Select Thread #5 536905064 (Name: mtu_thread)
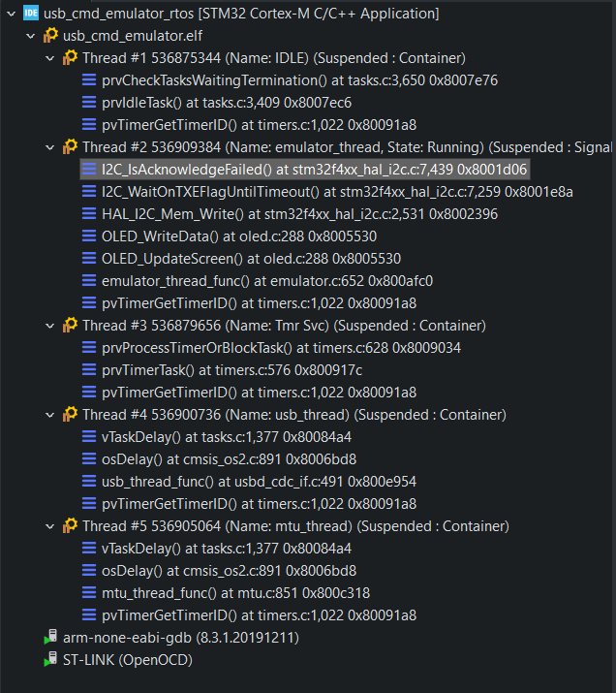Viewport: 616px width, 693px height. (x=295, y=526)
